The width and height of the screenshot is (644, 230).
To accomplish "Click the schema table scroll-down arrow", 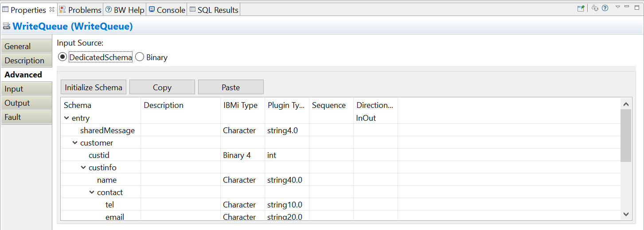I will (626, 214).
